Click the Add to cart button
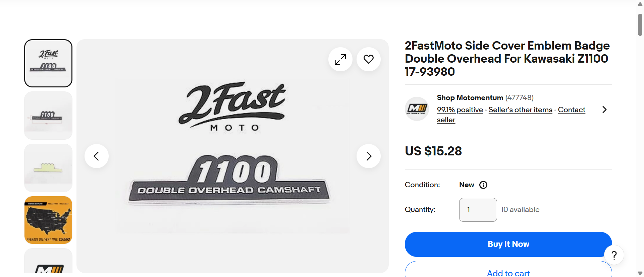 point(508,271)
